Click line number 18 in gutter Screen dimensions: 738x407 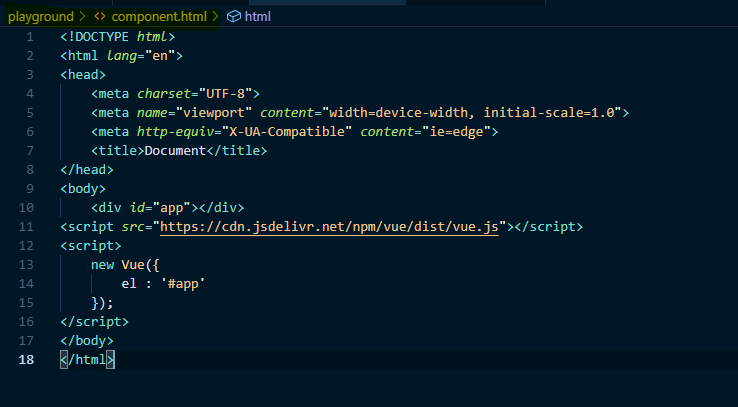pos(26,359)
